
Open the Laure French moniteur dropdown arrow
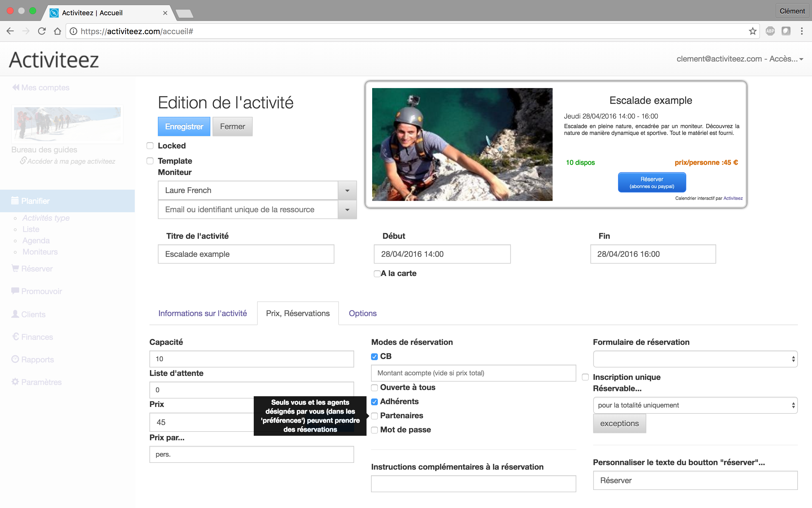point(347,190)
